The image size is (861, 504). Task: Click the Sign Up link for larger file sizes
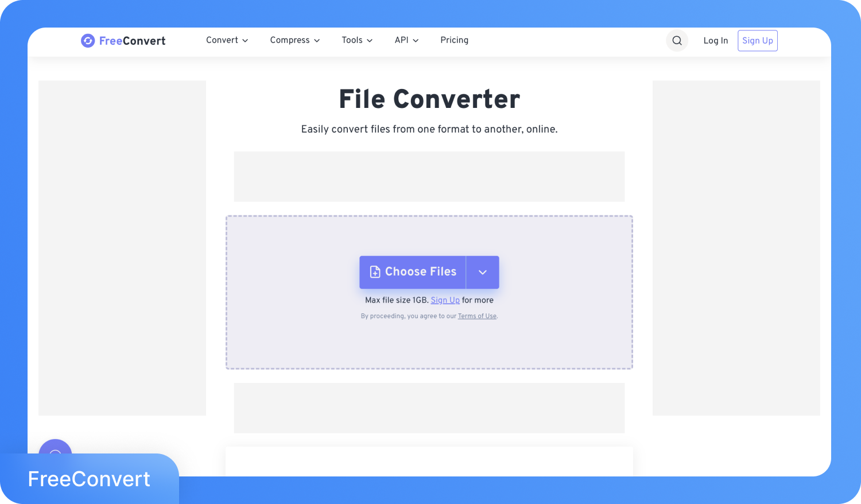pos(445,300)
